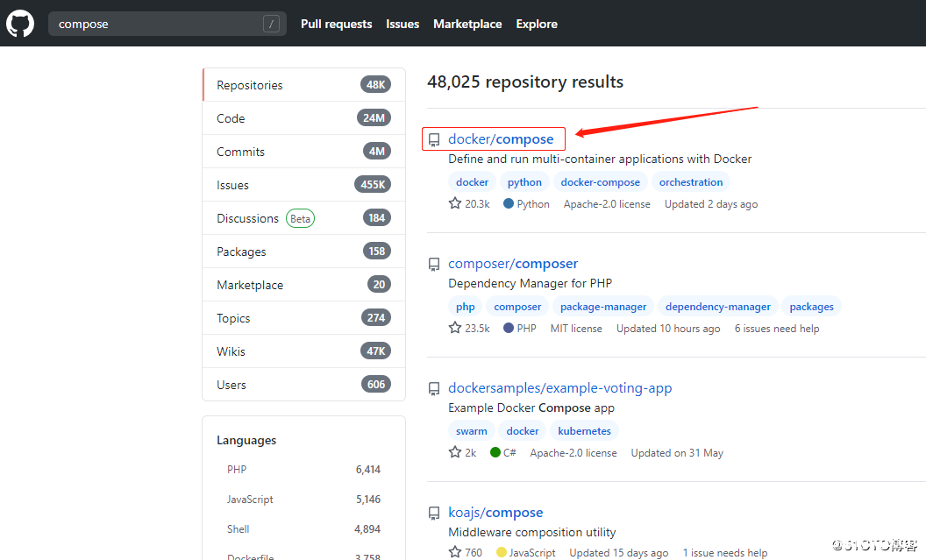Click the slash shortcut icon in search
The width and height of the screenshot is (926, 560).
point(272,24)
